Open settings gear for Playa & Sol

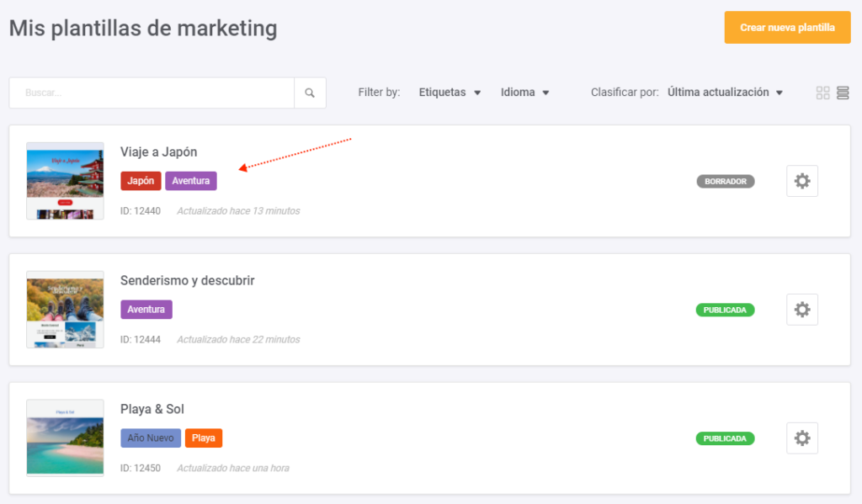(x=802, y=438)
